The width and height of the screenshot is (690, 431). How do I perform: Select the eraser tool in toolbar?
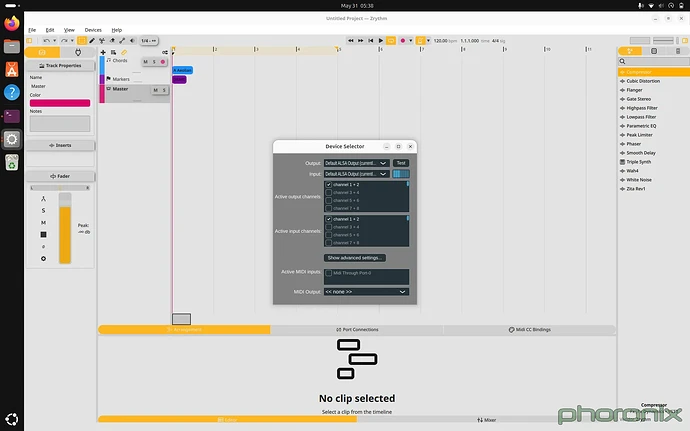pyautogui.click(x=112, y=41)
